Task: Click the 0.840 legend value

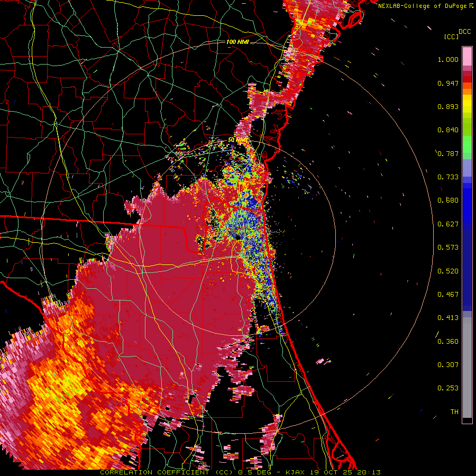Action: click(x=448, y=130)
